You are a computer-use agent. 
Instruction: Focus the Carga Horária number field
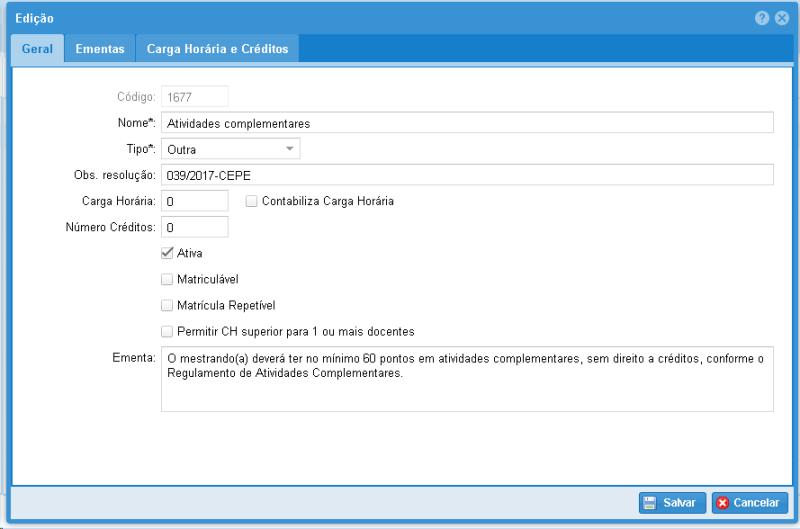[194, 201]
